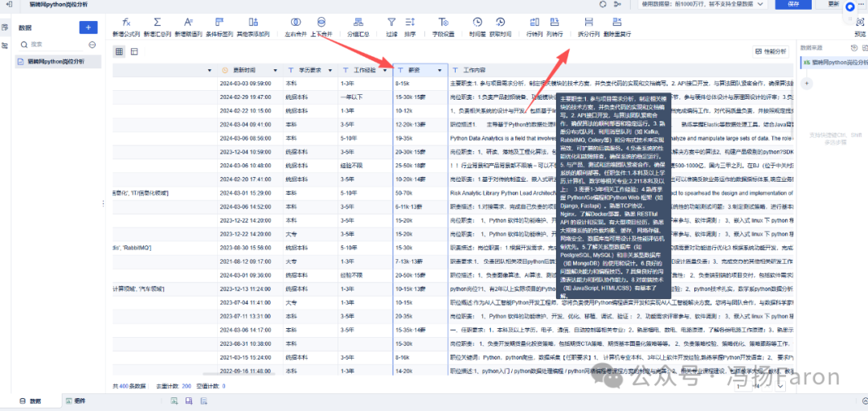Open the 使用数据量 dropdown
This screenshot has width=868, height=411.
pyautogui.click(x=702, y=4)
